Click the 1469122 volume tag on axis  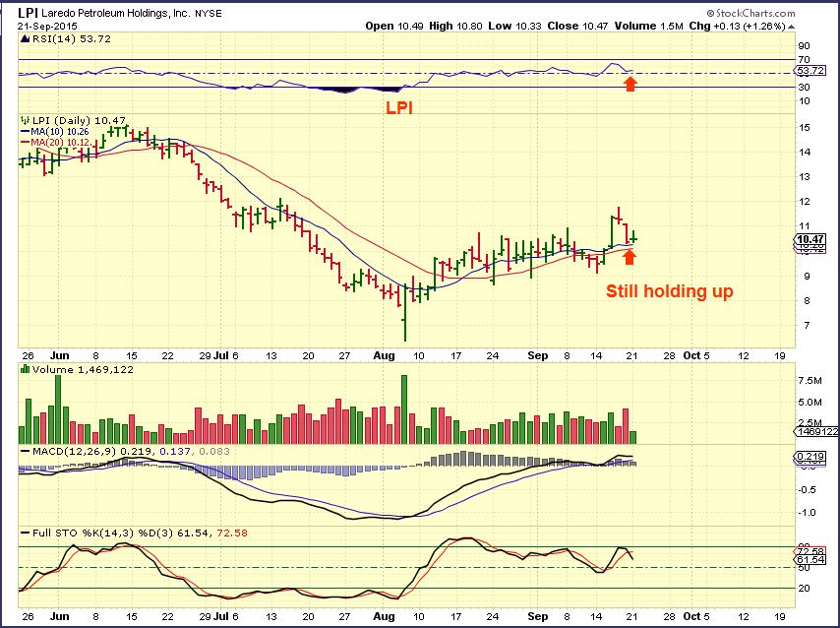pyautogui.click(x=815, y=432)
